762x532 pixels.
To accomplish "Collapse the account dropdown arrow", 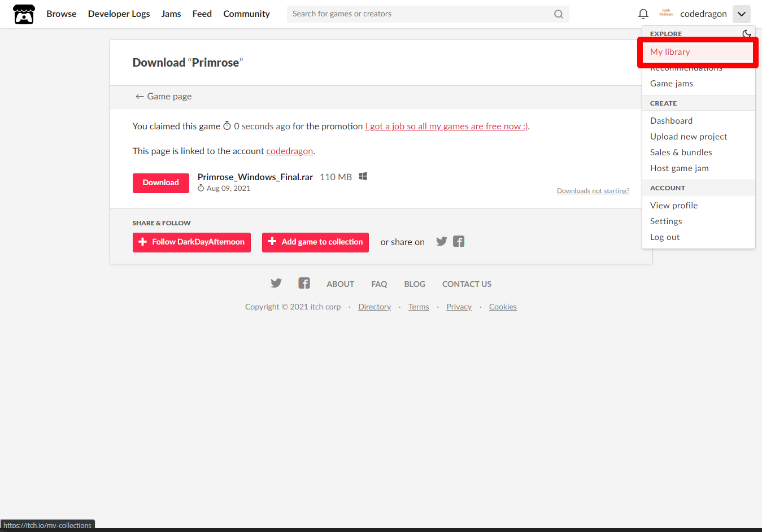I will pos(742,14).
